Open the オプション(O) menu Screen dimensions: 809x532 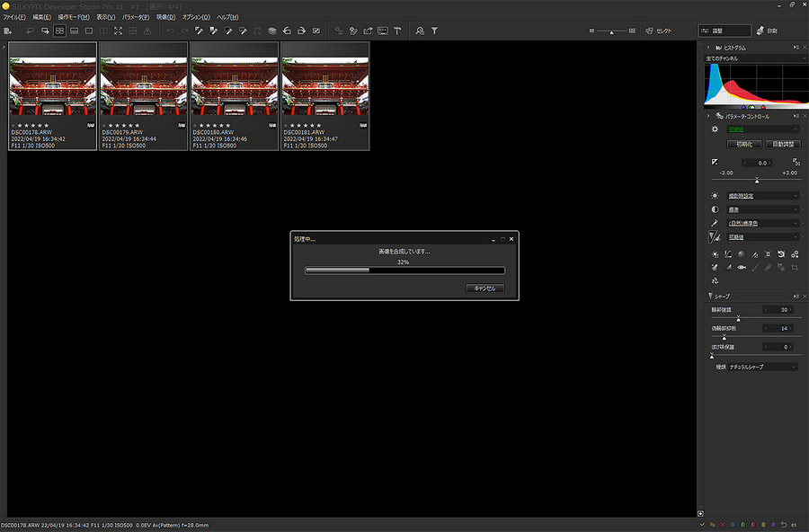[x=196, y=17]
